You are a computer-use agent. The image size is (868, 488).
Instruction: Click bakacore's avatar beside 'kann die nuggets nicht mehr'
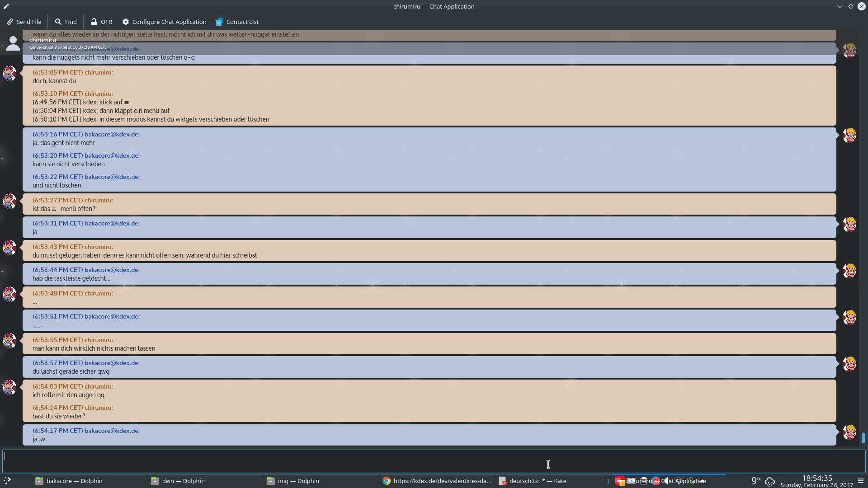[849, 50]
